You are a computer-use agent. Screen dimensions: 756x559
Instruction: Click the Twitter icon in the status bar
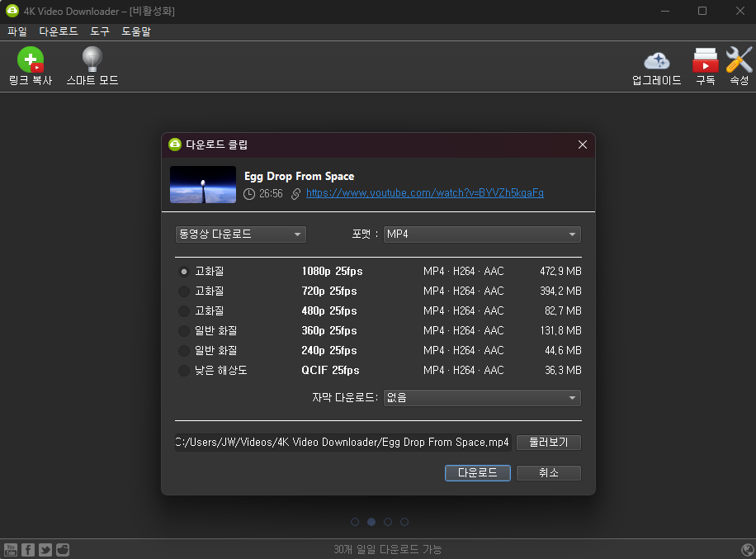coord(45,549)
